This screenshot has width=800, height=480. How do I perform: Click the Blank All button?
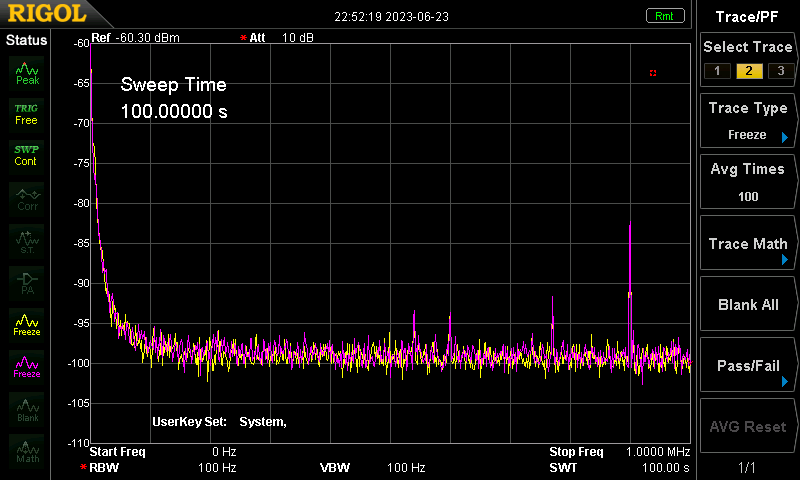(x=747, y=304)
